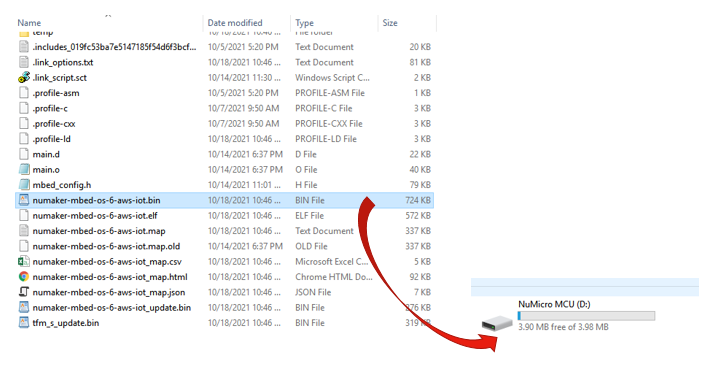Click the NuMicro MCU drive capacity bar
Viewport: 711px width, 368px height.
pos(586,315)
